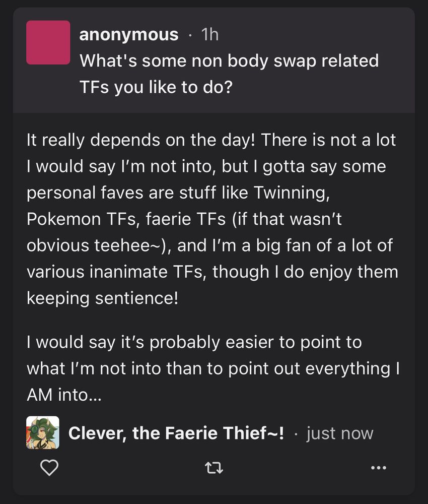This screenshot has width=428, height=504.
Task: Open Clever's blog via the small avatar icon
Action: [42, 433]
